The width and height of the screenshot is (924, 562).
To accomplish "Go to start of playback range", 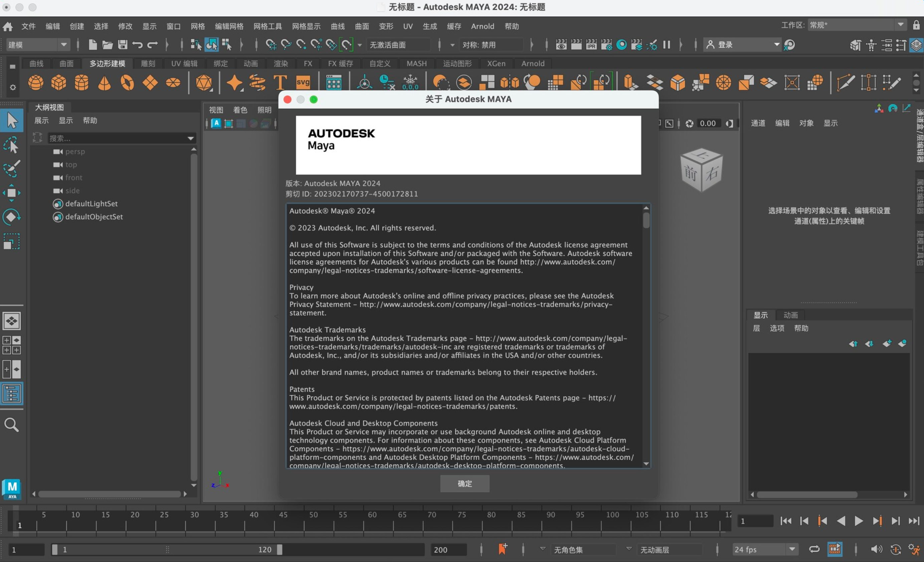I will [x=786, y=521].
